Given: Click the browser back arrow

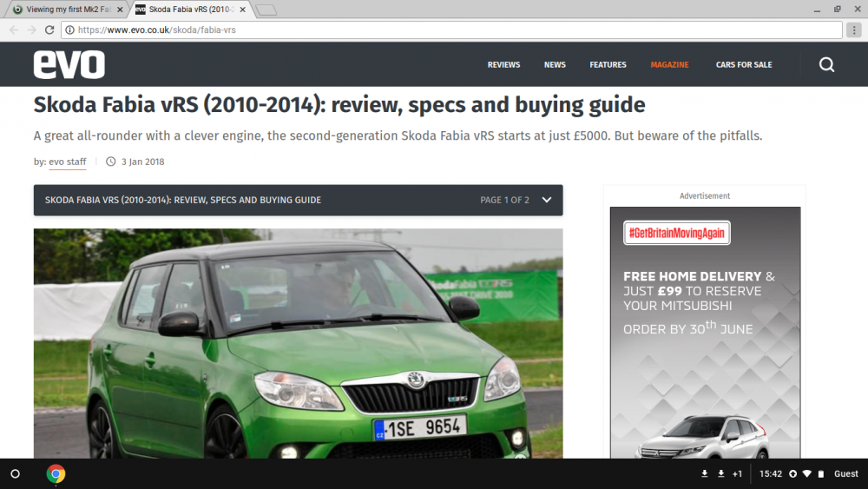Looking at the screenshot, I should 14,30.
